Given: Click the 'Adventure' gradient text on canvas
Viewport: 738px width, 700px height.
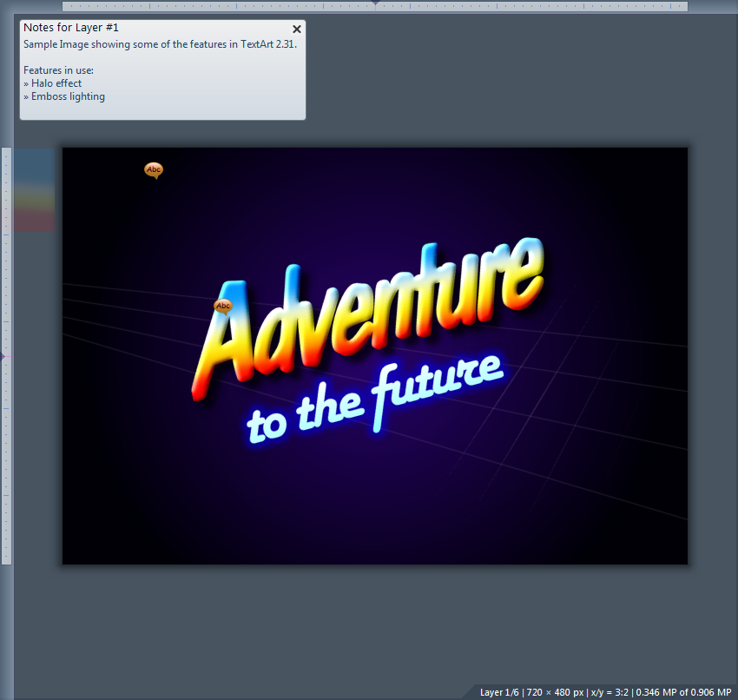Looking at the screenshot, I should (x=367, y=320).
